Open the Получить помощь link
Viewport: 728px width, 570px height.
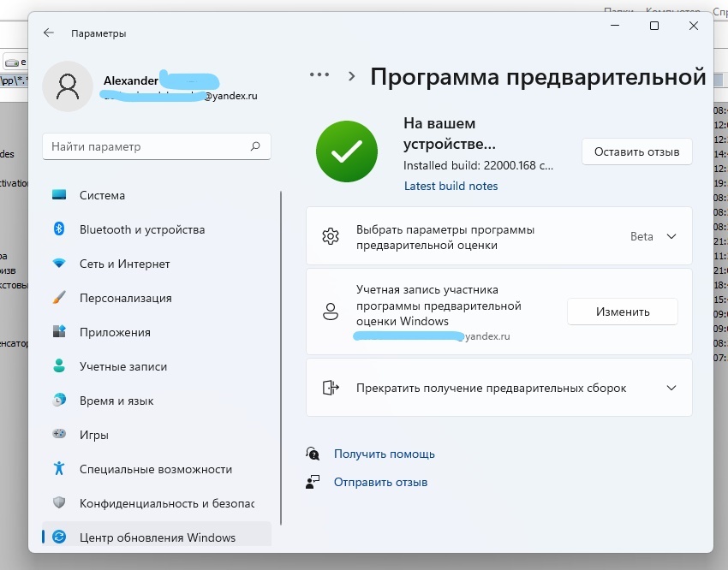pyautogui.click(x=385, y=454)
